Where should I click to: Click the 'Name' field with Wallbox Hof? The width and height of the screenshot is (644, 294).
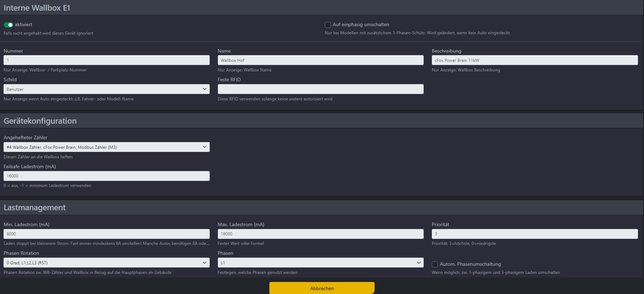click(x=320, y=60)
